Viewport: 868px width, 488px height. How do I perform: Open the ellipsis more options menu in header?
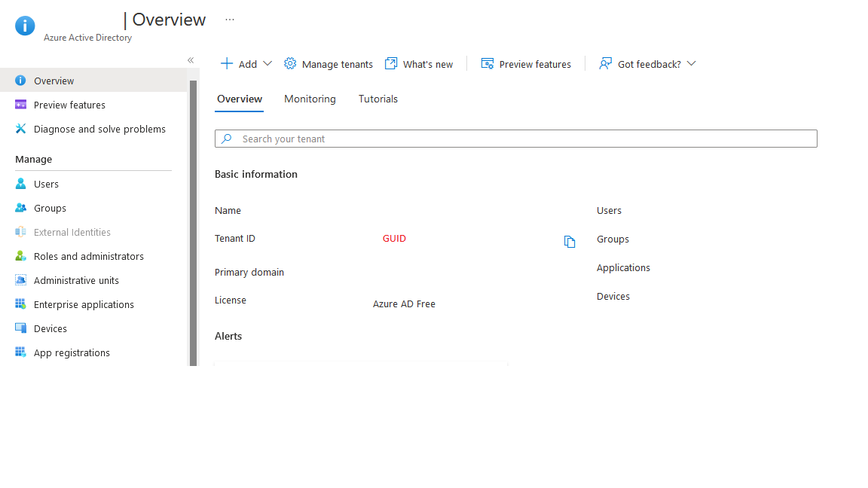(x=230, y=20)
